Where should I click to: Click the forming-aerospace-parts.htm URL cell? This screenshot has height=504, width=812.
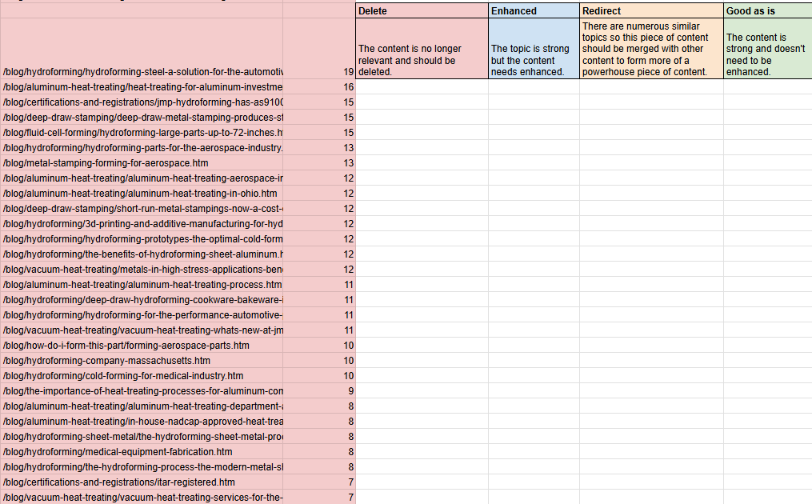pyautogui.click(x=142, y=346)
